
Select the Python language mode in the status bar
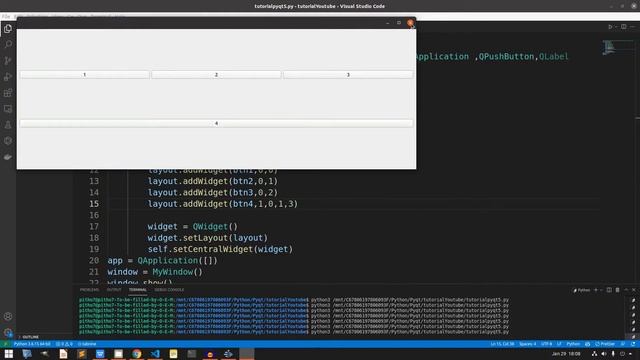tap(573, 344)
